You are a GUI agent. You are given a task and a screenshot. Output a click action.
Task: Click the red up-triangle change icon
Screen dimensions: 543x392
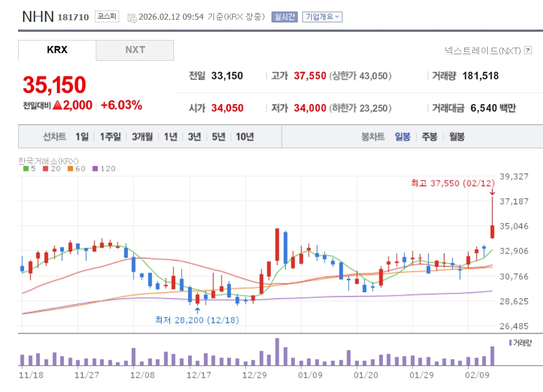point(58,105)
